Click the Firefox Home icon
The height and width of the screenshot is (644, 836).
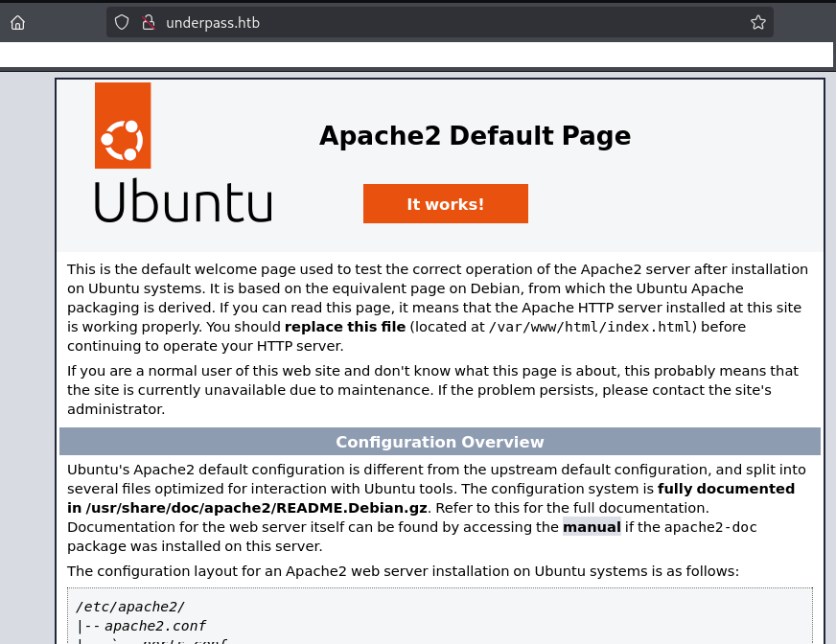(x=17, y=22)
